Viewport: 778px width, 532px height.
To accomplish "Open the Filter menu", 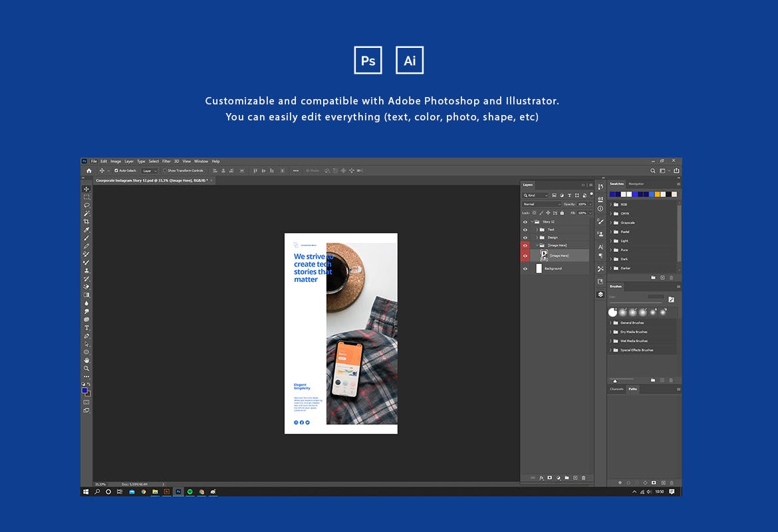I will (166, 161).
